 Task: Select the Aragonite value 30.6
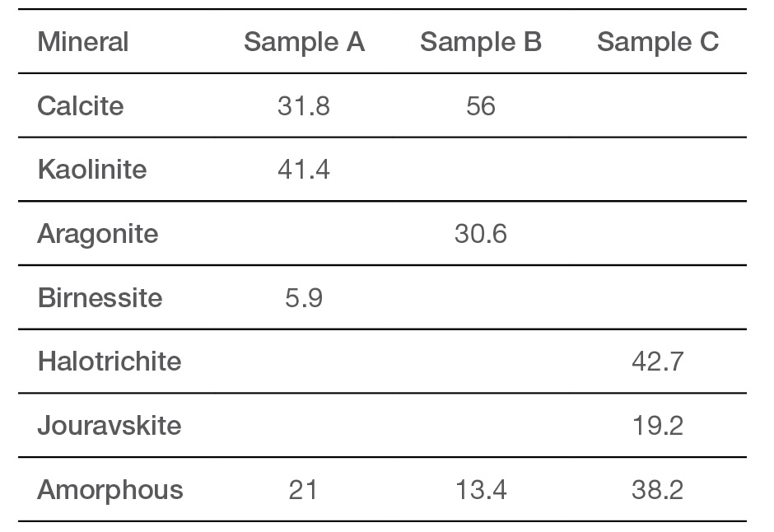(x=481, y=233)
